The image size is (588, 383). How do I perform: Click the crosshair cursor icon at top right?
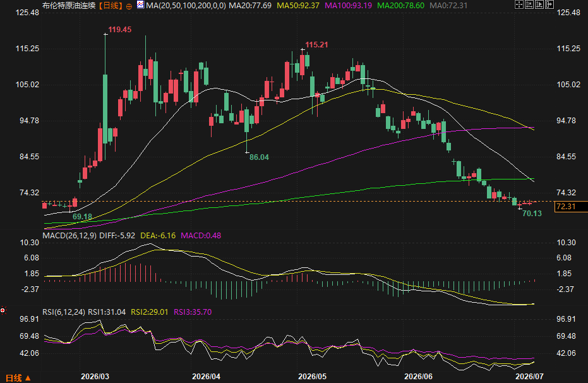(x=519, y=4)
